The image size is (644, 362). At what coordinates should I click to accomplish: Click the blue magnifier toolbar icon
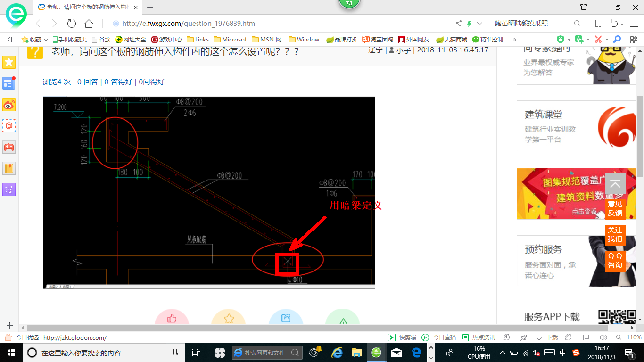click(617, 40)
